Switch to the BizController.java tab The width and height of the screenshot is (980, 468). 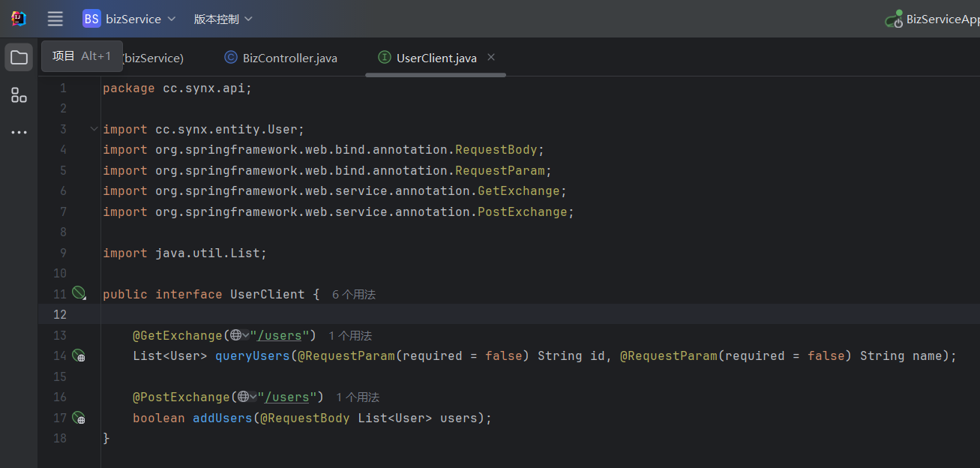click(281, 58)
